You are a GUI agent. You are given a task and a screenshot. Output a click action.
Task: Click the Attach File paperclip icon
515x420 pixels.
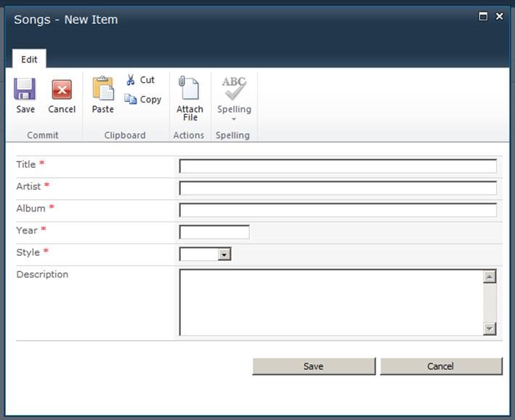pos(189,89)
